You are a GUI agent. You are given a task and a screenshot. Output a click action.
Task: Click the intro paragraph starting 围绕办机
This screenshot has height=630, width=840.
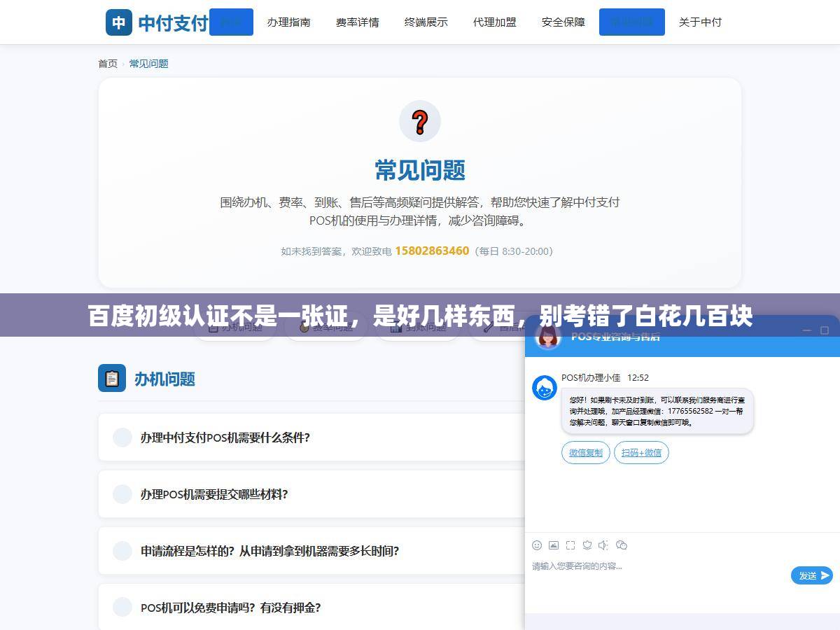coord(420,211)
